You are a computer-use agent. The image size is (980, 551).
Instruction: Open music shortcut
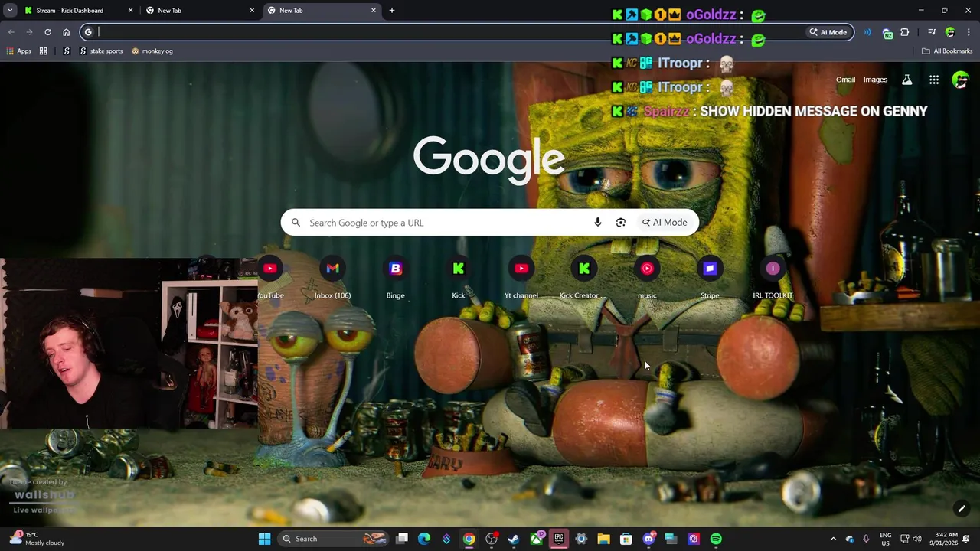click(x=647, y=279)
